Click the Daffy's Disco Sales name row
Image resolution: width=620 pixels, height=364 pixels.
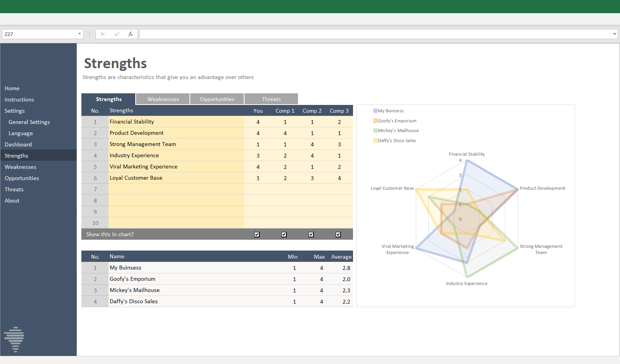[217, 301]
